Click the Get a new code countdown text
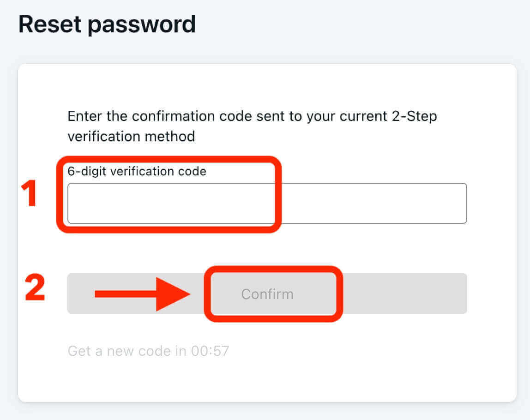 (x=149, y=351)
